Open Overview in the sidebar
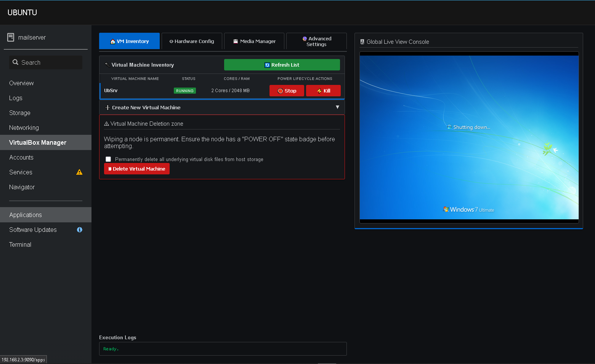 click(x=46, y=83)
